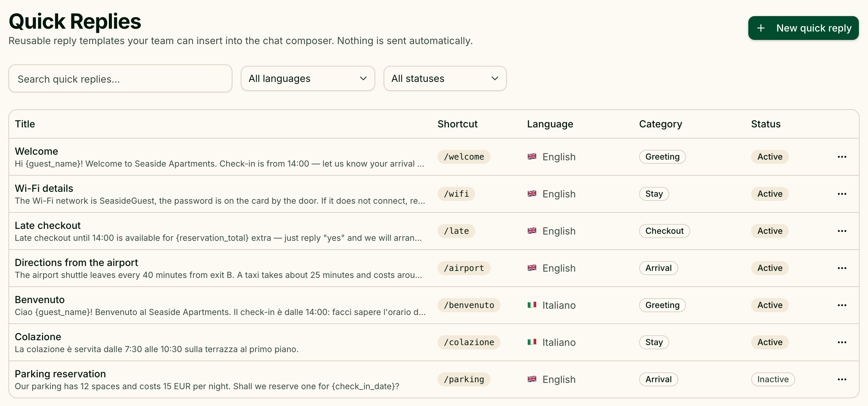The width and height of the screenshot is (868, 406).
Task: Click Active status badge in Late checkout row
Action: pos(770,231)
